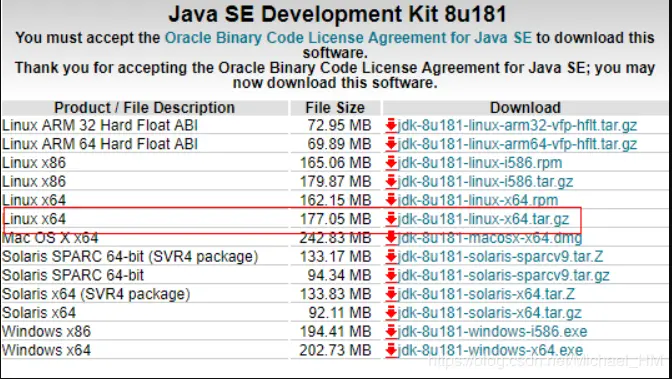Click red download arrow beside jdk-8u181-solaris-x64.tar.gz

click(x=391, y=313)
